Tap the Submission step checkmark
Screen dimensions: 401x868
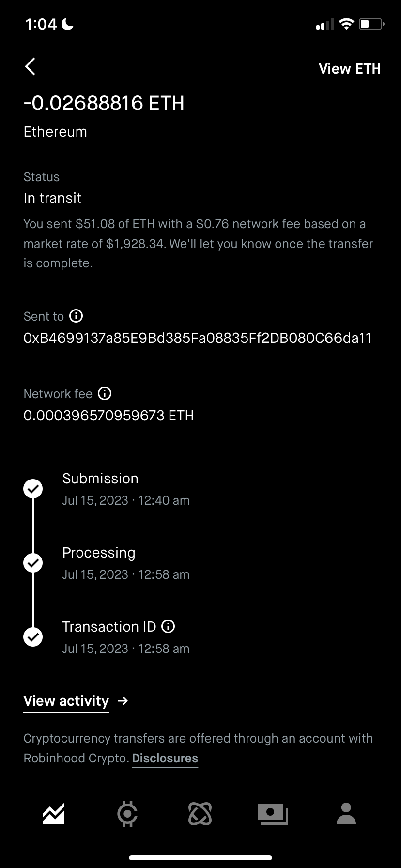click(x=33, y=489)
